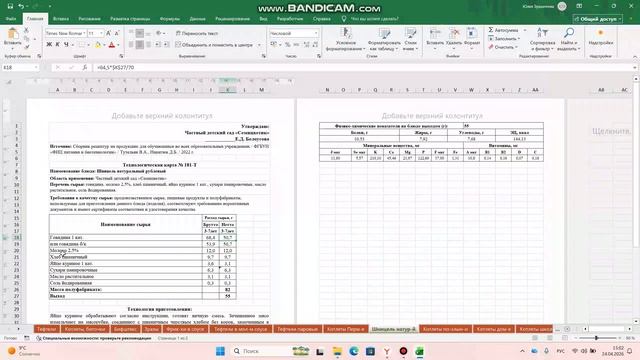Image resolution: width=640 pixels, height=360 pixels.
Task: Toggle Merge and Center (Объединить и поместить в центре)
Action: 214,45
